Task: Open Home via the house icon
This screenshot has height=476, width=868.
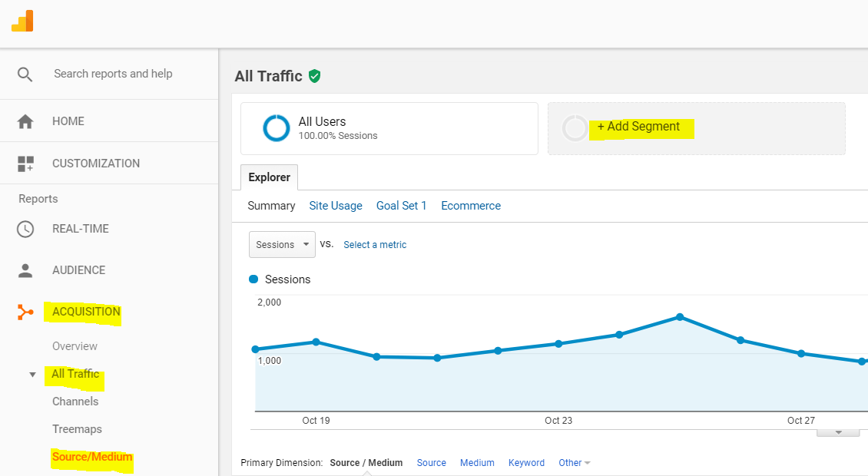Action: [x=25, y=121]
